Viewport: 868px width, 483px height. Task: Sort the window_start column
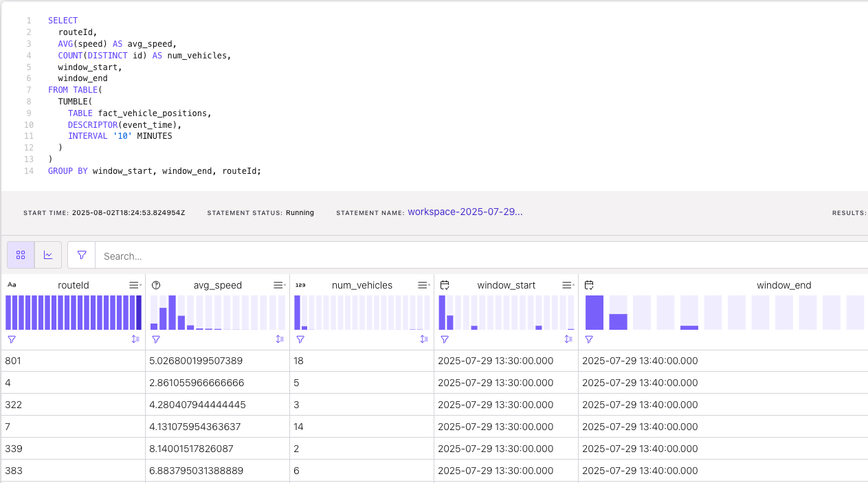(568, 339)
